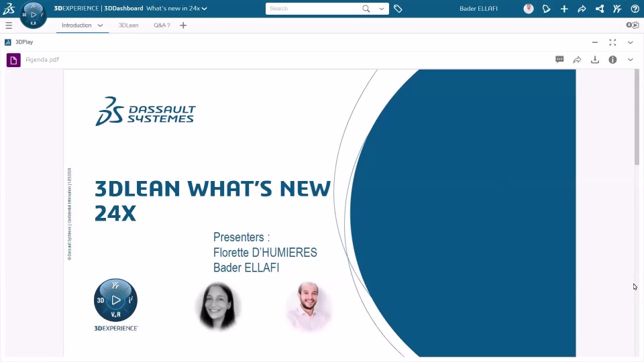Open the 3DEXPERIENCE compass
Screen dimensions: 644x362
point(33,14)
